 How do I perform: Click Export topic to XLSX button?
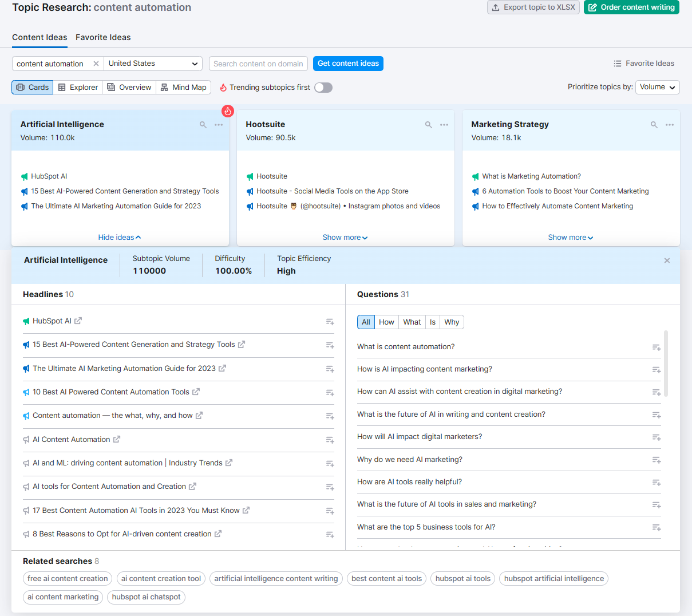533,7
